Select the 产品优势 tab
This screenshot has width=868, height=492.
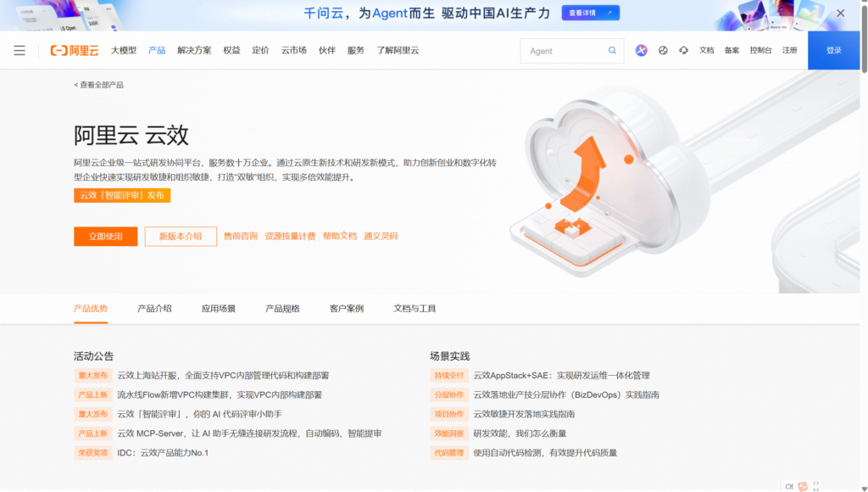click(x=91, y=309)
